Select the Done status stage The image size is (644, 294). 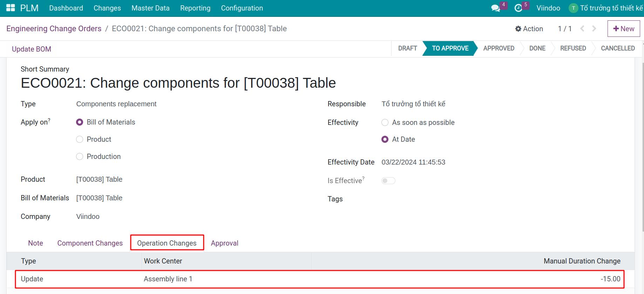point(537,48)
